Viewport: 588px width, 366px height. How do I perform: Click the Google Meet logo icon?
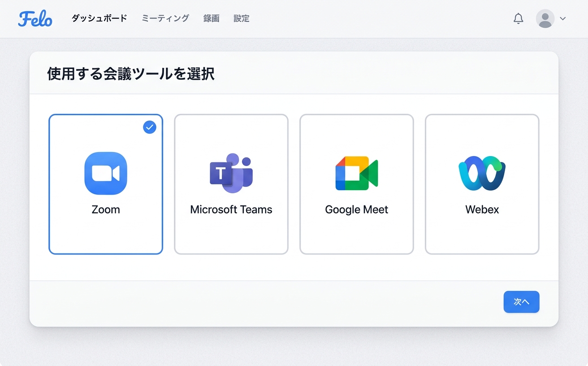tap(357, 173)
